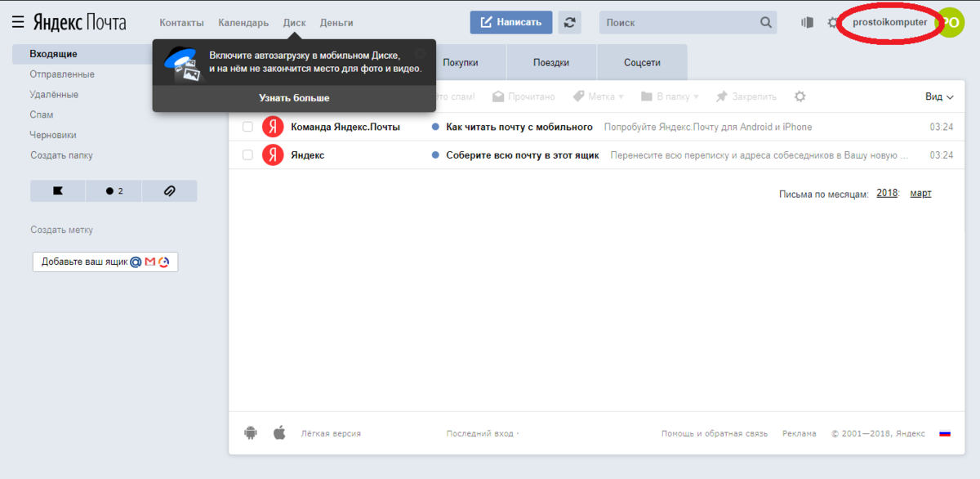Open the hamburger menu next to Яндекс logo

[x=18, y=22]
